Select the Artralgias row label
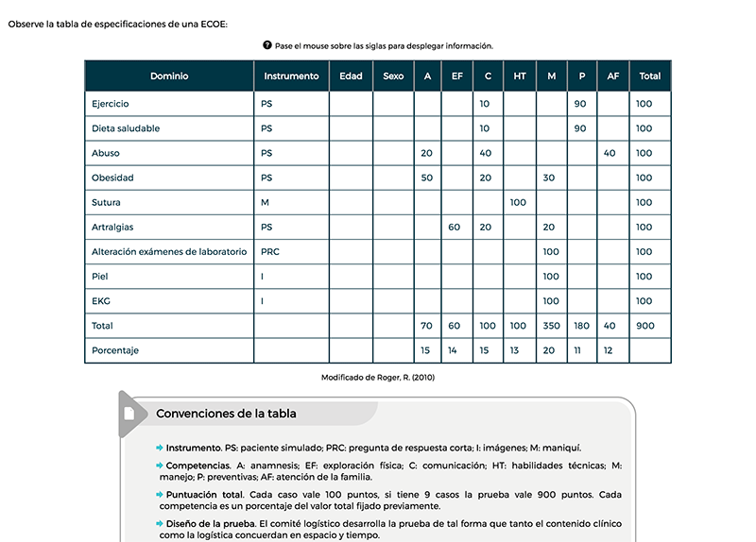Viewport: 756px width, 542px height. pos(112,228)
